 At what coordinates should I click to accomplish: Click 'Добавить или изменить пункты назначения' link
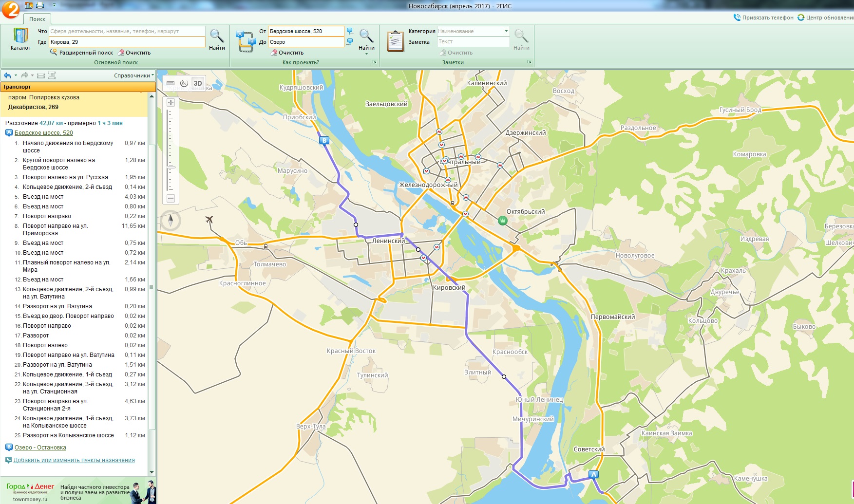coord(74,460)
